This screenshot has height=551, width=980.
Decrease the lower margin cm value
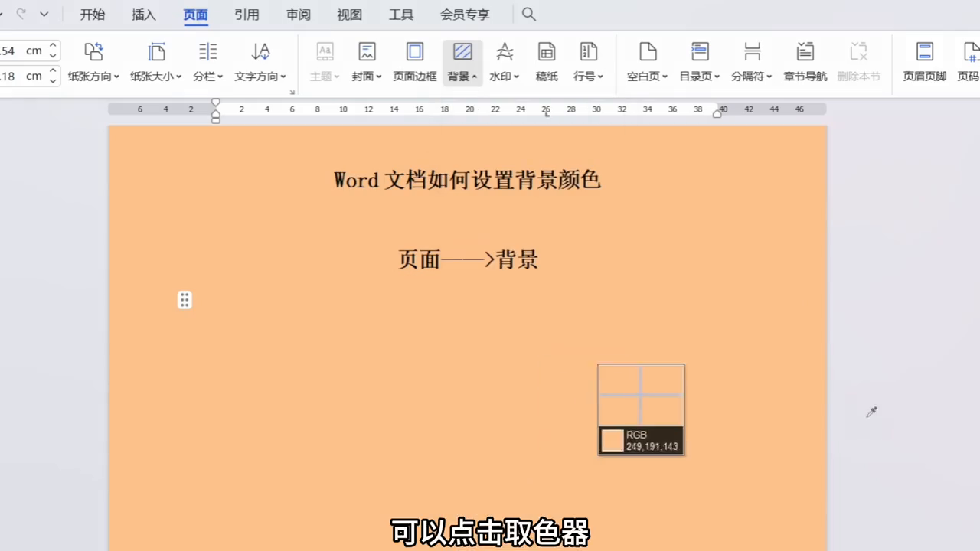(x=53, y=80)
